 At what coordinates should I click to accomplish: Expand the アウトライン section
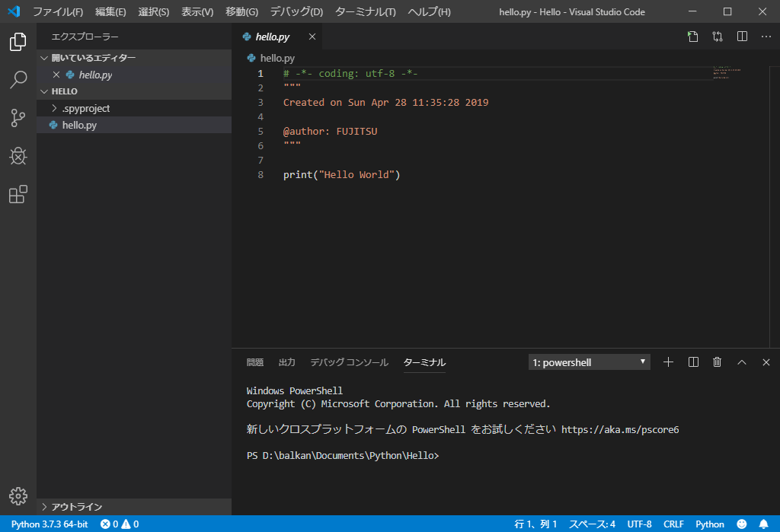(x=76, y=506)
